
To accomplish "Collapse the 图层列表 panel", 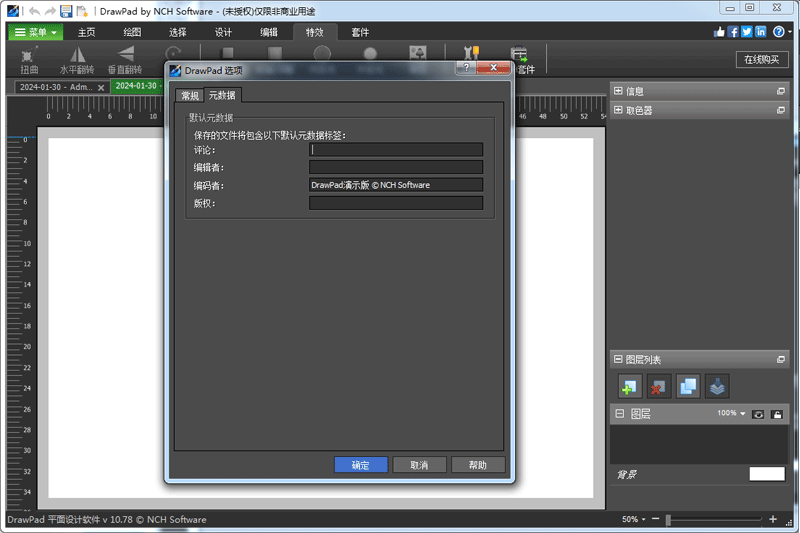I will 618,359.
